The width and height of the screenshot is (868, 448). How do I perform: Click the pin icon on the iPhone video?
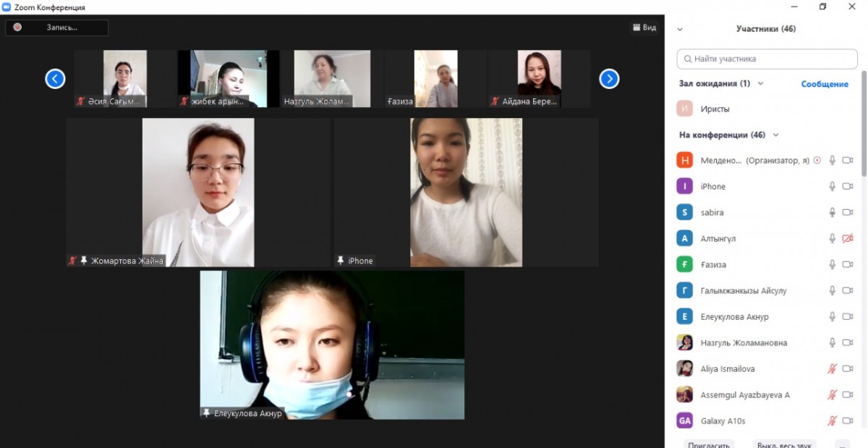pos(341,261)
